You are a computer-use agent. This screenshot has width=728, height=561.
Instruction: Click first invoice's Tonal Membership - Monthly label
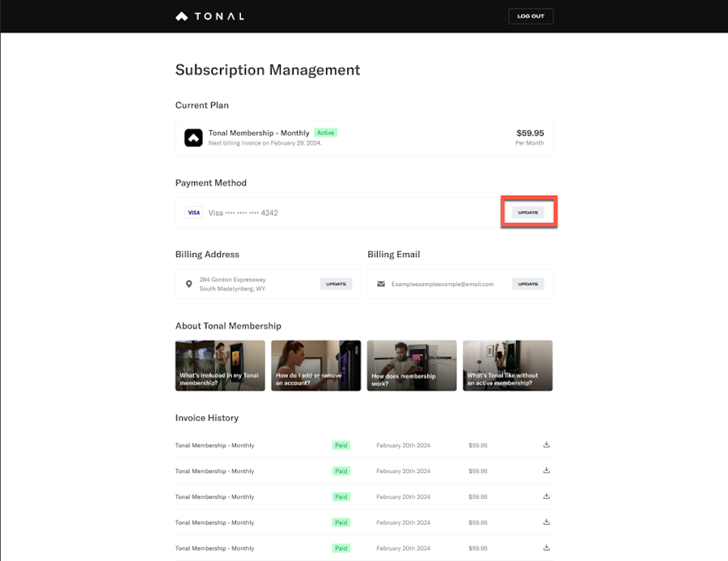[x=214, y=445]
